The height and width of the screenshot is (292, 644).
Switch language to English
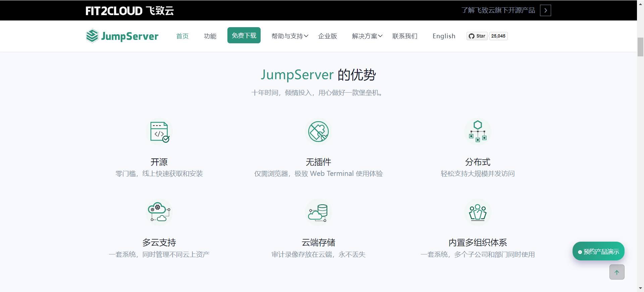(444, 36)
